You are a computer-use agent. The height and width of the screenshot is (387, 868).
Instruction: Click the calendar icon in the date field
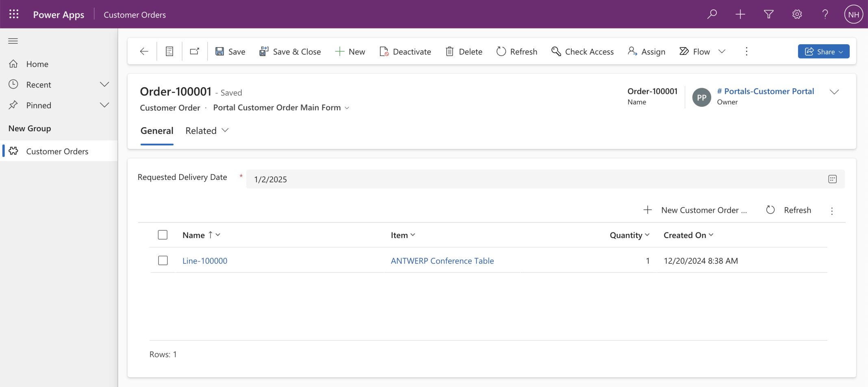coord(832,179)
